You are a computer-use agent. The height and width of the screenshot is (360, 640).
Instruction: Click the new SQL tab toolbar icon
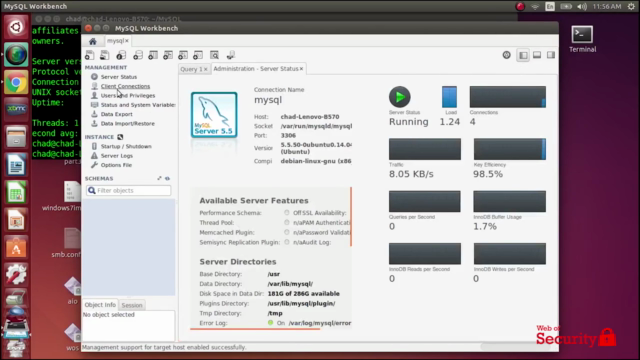(x=89, y=55)
